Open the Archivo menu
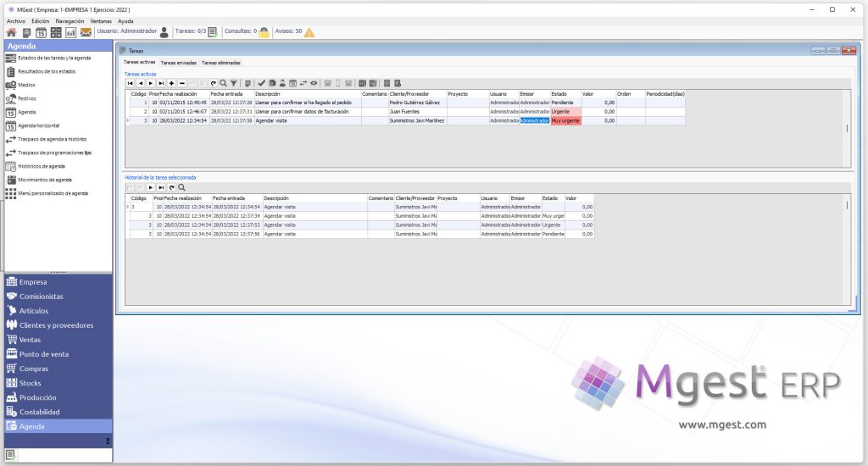868x466 pixels. pos(16,21)
